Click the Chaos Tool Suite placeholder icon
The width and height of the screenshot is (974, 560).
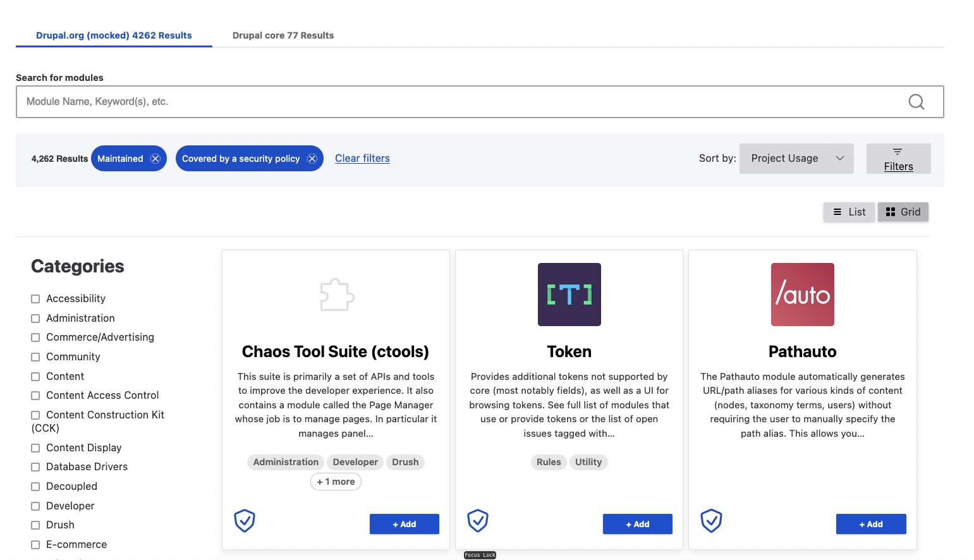[x=336, y=295]
